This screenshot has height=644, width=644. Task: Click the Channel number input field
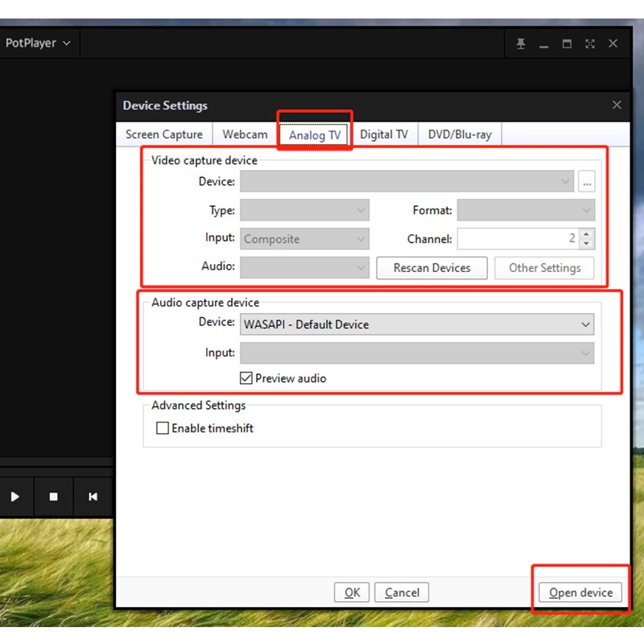pos(517,239)
